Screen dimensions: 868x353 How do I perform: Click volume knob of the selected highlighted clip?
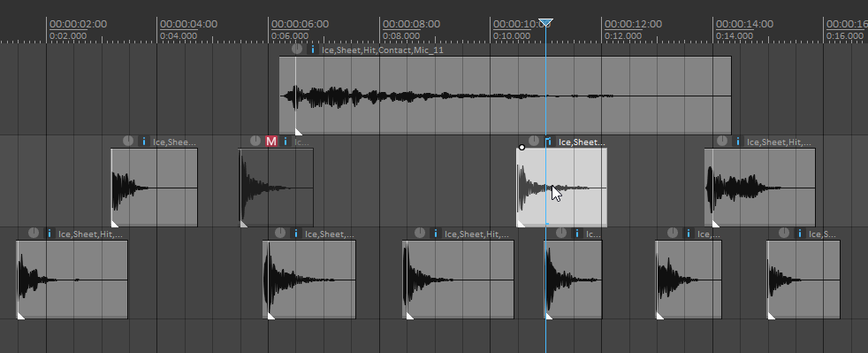[x=534, y=141]
